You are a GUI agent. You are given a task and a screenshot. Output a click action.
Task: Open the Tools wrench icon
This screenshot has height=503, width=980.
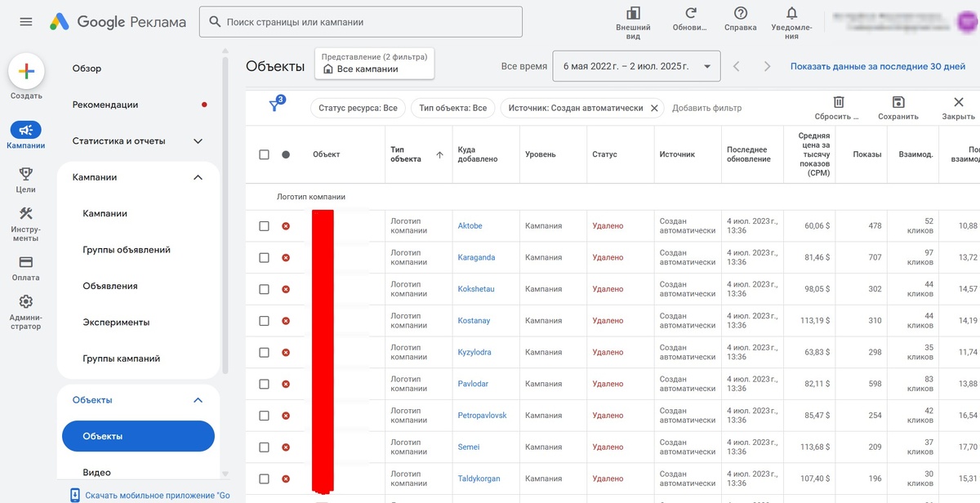click(x=26, y=214)
